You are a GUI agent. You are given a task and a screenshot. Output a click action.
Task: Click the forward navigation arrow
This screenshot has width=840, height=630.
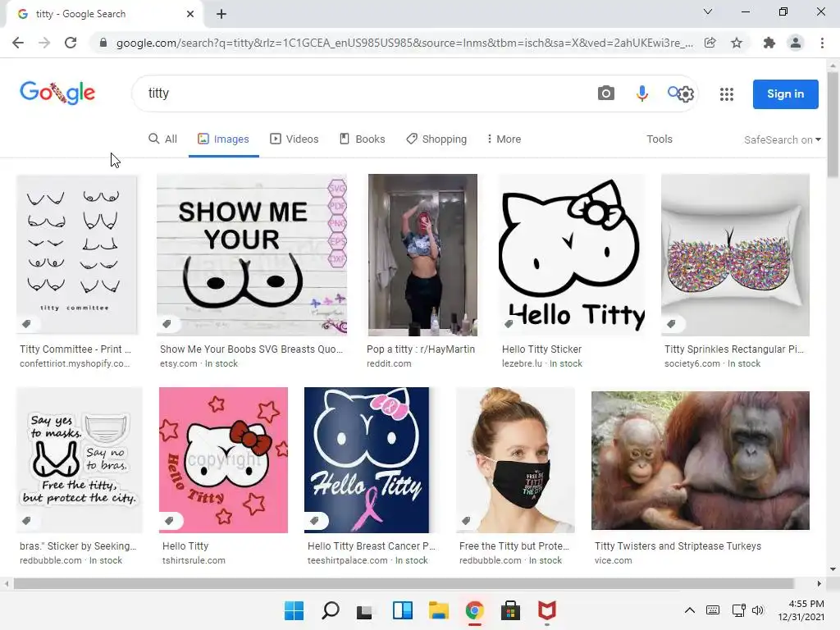44,43
